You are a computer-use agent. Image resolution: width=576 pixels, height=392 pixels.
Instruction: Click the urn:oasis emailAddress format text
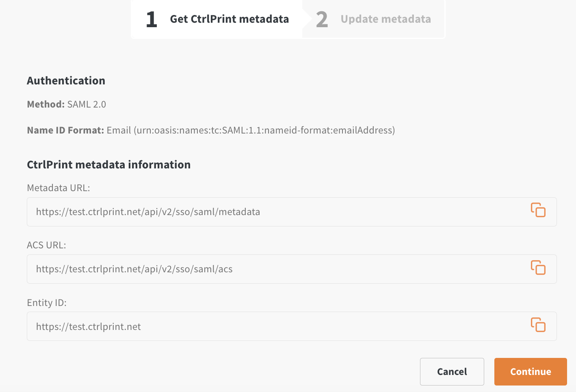pyautogui.click(x=264, y=130)
